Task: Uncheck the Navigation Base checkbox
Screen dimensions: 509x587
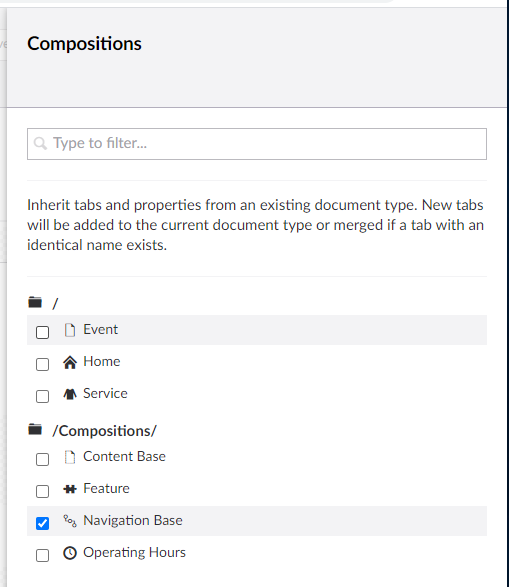Action: (x=42, y=523)
